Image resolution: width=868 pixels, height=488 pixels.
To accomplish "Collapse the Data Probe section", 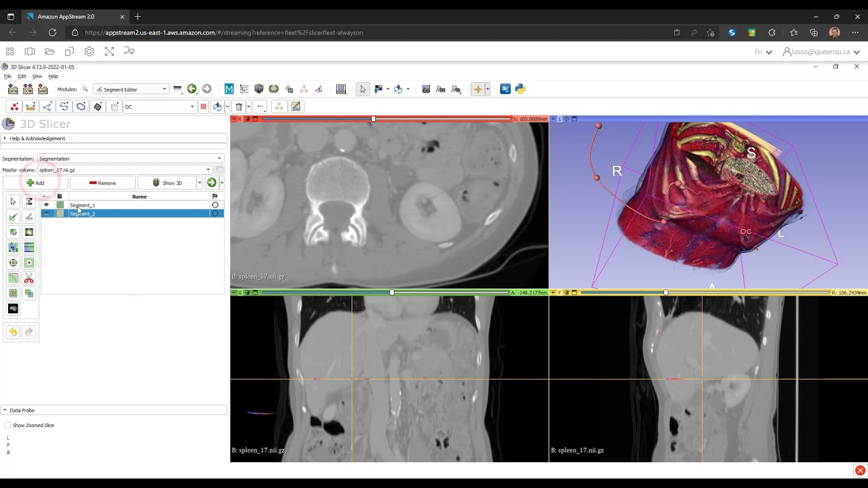I will coord(114,410).
